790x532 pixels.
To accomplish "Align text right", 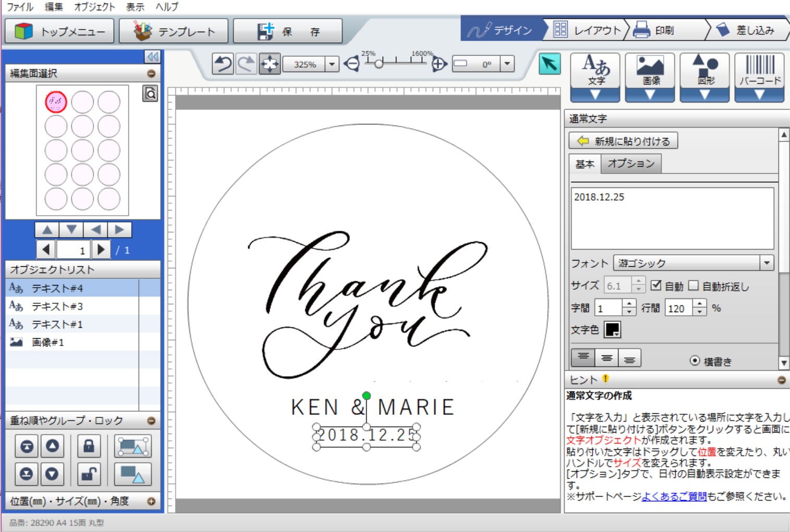I will point(629,357).
